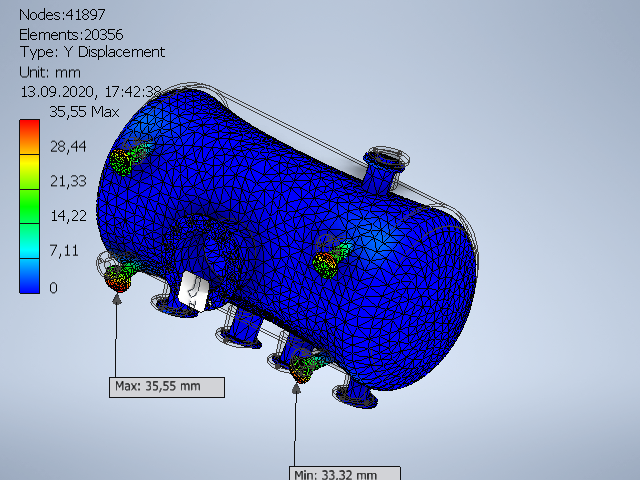Select the 'Nodes:41897' text
This screenshot has height=480, width=640.
click(x=62, y=15)
